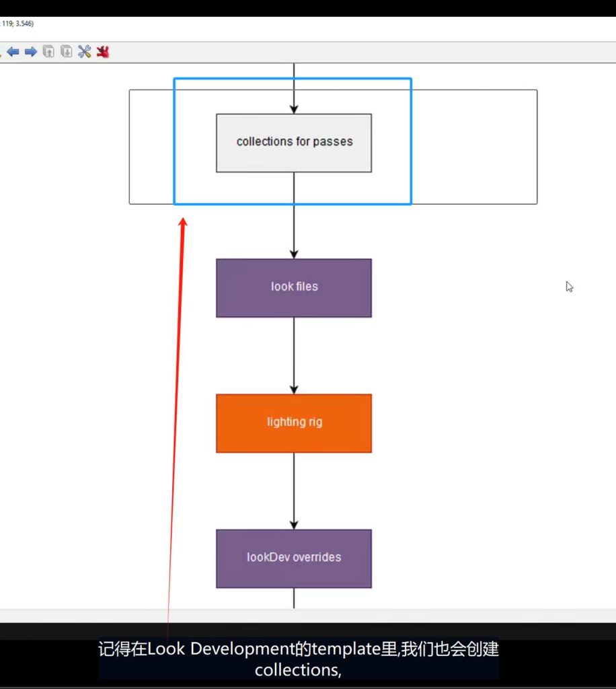Select the orange 'lighting rig' node
The image size is (616, 689).
(x=294, y=423)
